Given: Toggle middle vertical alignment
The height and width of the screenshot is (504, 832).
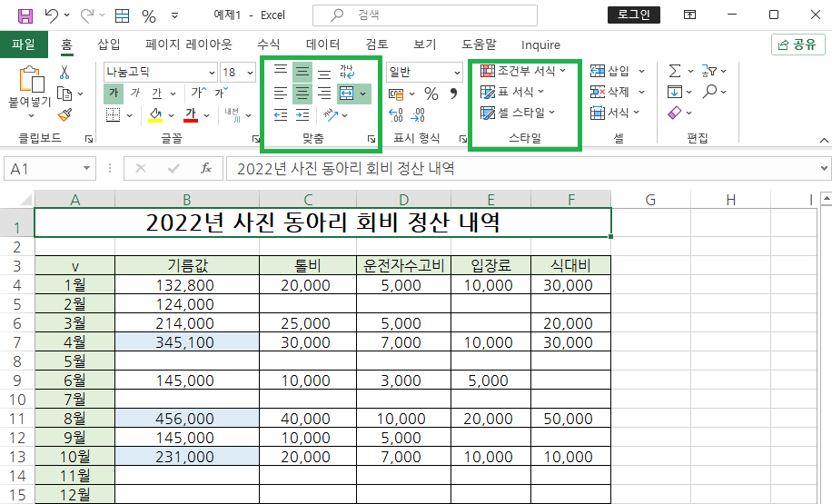Looking at the screenshot, I should [302, 71].
